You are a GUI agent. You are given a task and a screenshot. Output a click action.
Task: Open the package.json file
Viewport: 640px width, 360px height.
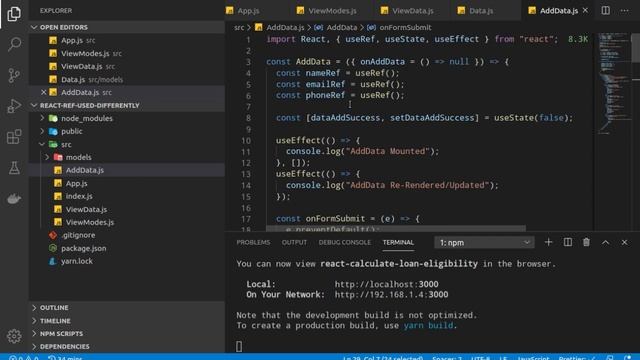pos(127,248)
